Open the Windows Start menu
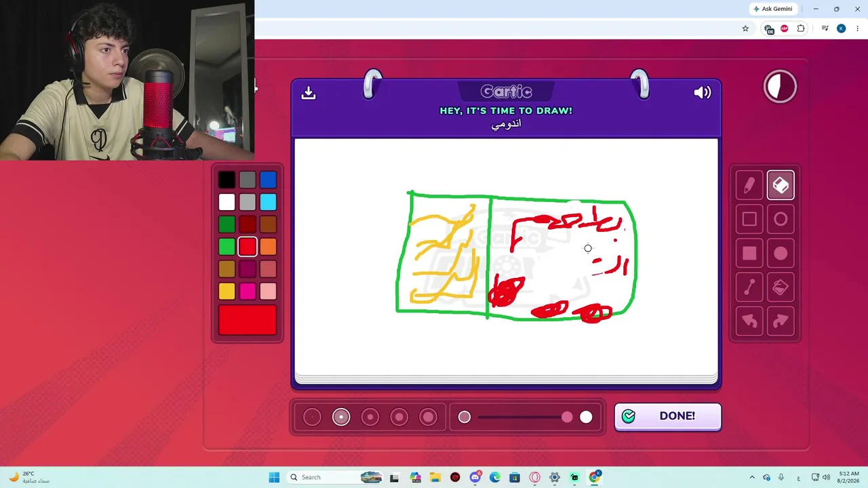The width and height of the screenshot is (868, 488). [274, 477]
